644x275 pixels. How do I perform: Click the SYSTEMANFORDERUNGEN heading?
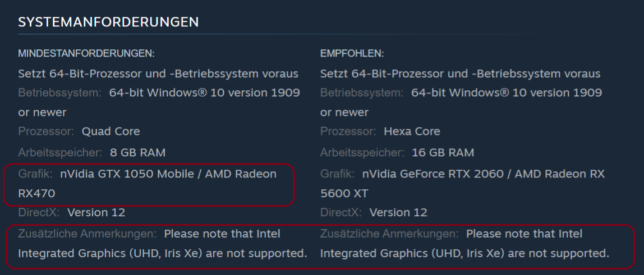point(108,22)
